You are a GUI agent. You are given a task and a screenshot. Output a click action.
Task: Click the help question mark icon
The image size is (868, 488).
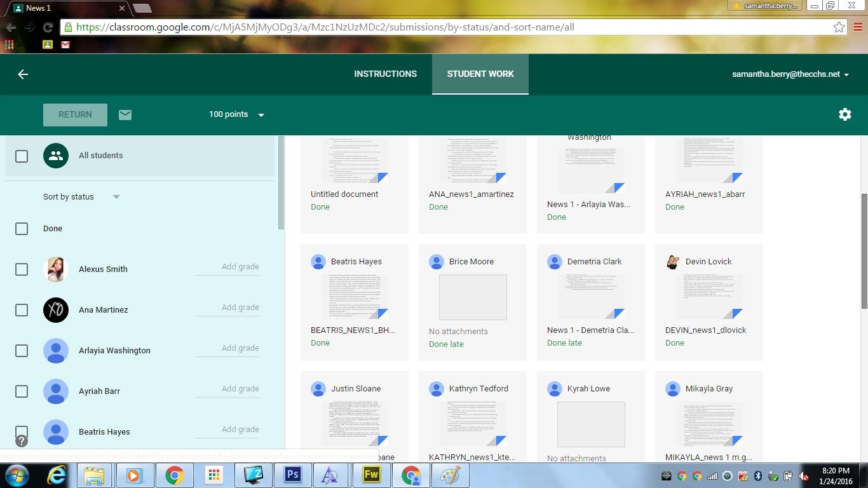click(21, 440)
